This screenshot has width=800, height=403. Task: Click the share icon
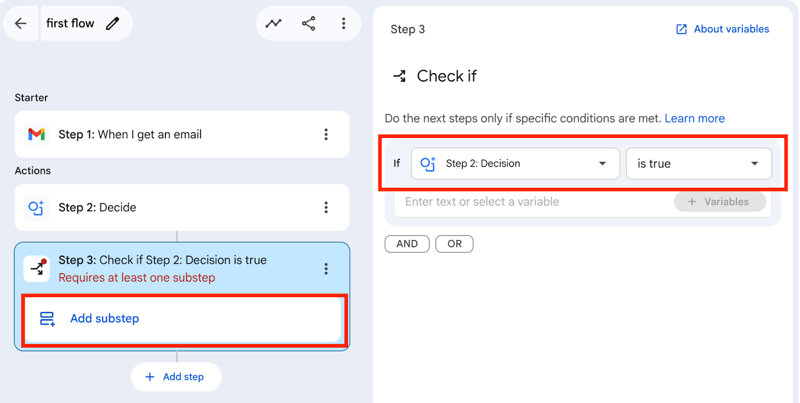tap(308, 23)
